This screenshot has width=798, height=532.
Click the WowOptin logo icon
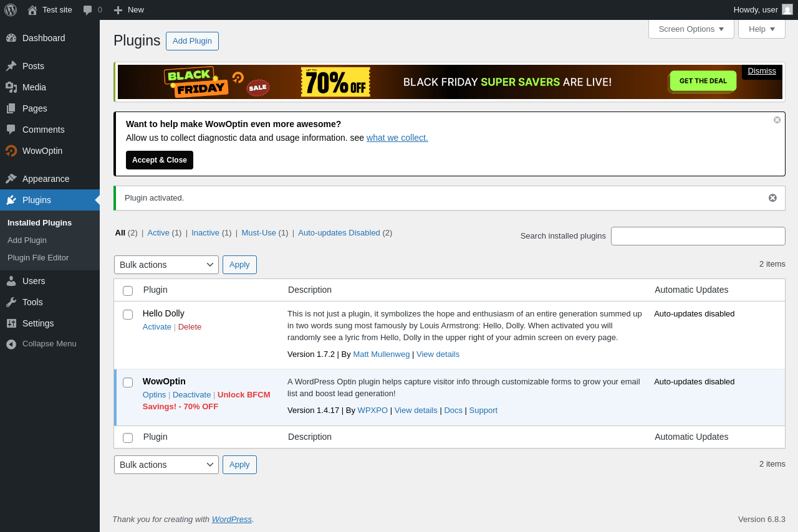[11, 151]
